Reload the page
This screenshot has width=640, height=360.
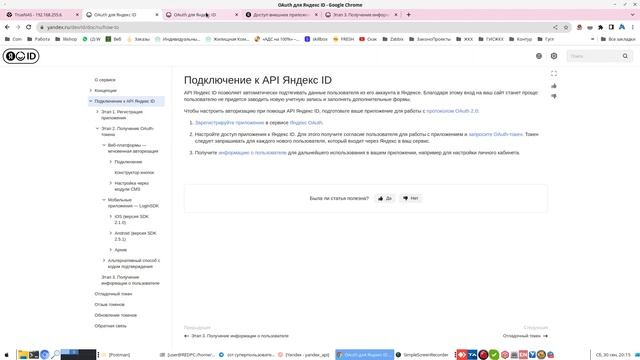pyautogui.click(x=29, y=27)
